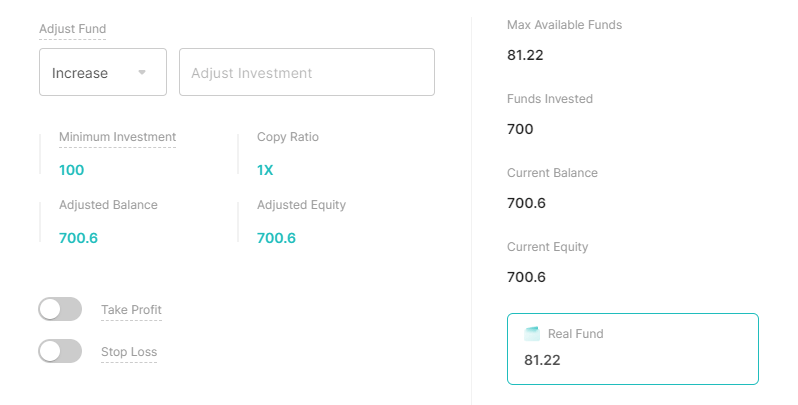Screen dimensions: 798x405
Task: Click the Current Balance label
Action: pos(552,173)
